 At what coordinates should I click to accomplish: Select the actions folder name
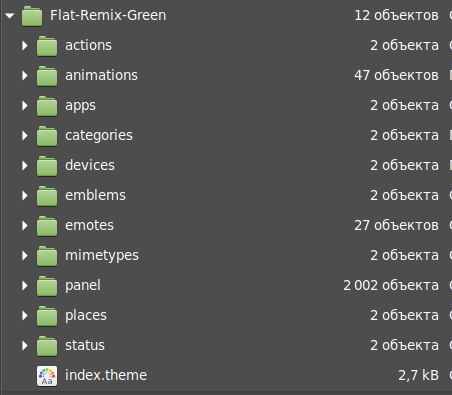[88, 45]
